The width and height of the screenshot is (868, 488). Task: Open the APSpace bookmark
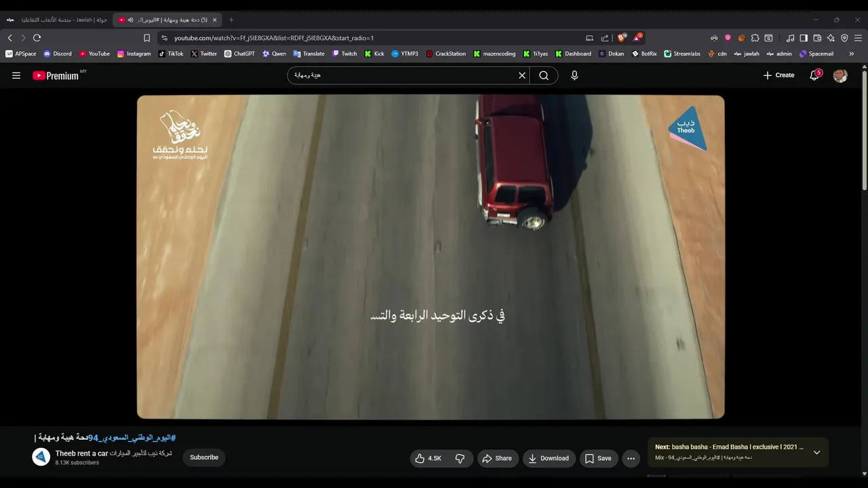(20, 54)
